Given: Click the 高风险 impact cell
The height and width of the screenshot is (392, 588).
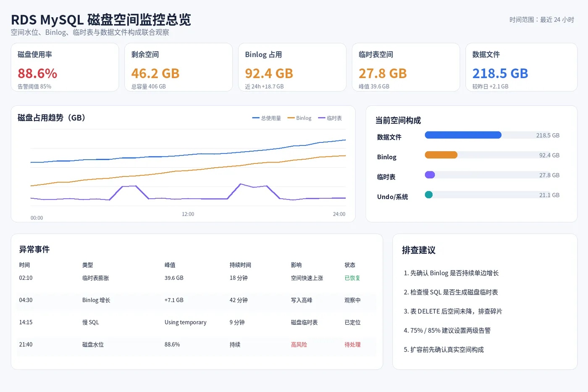Looking at the screenshot, I should [x=299, y=345].
